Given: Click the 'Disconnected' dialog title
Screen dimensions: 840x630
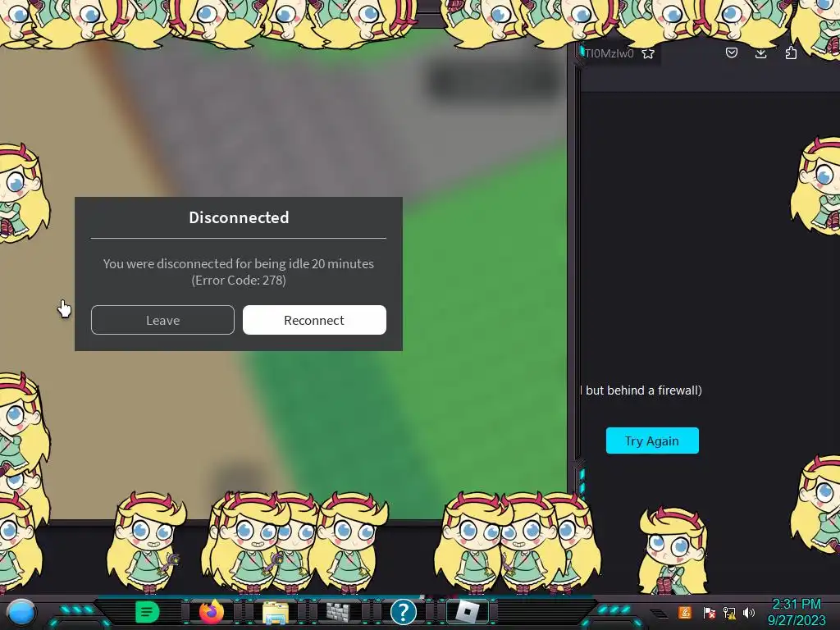Looking at the screenshot, I should (x=239, y=217).
